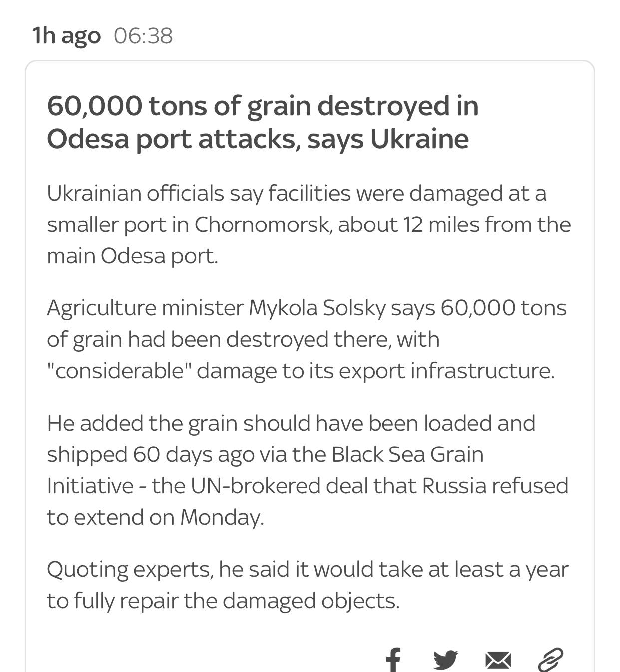Click 'Monday' at the end of third paragraph
The width and height of the screenshot is (620, 672).
coord(222,517)
